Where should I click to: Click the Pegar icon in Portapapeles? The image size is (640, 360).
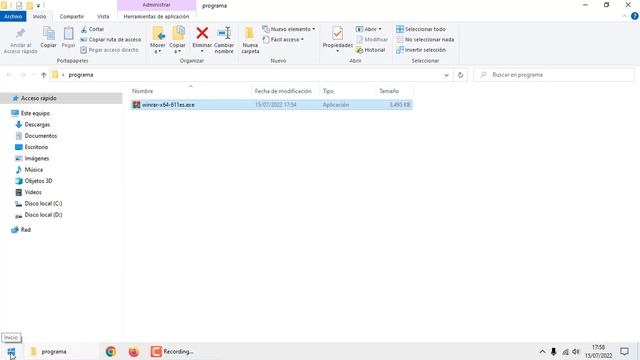tap(69, 38)
